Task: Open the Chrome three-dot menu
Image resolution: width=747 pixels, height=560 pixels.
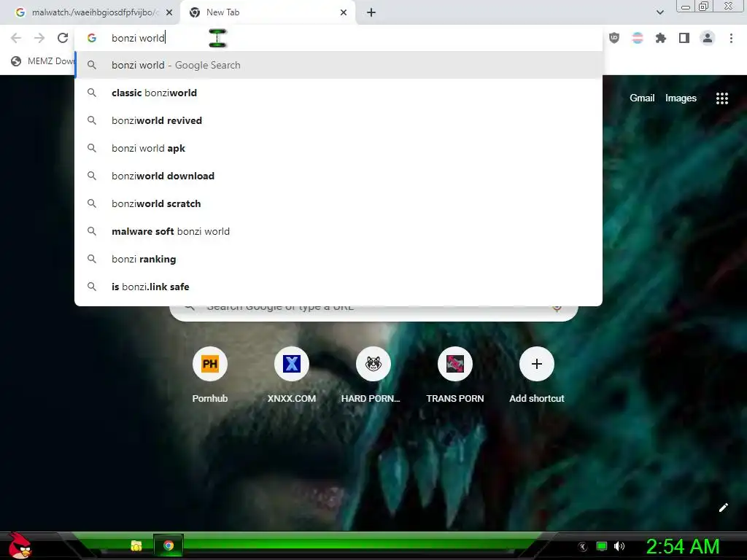Action: (731, 38)
